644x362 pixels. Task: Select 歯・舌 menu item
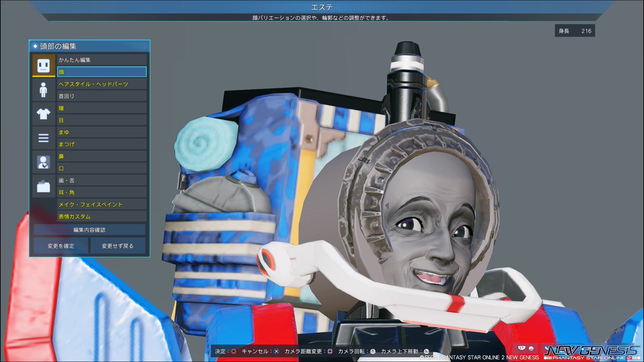click(x=101, y=180)
